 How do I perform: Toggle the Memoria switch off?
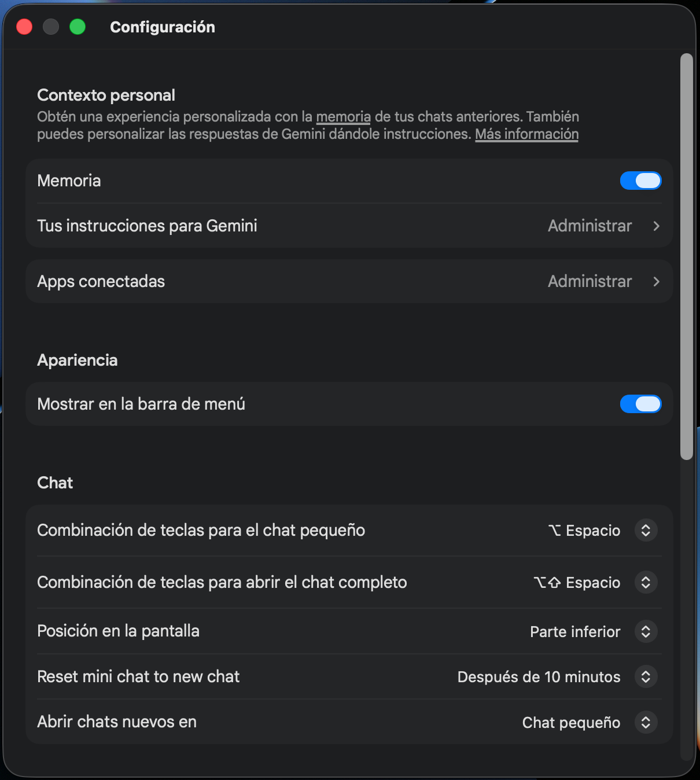640,181
